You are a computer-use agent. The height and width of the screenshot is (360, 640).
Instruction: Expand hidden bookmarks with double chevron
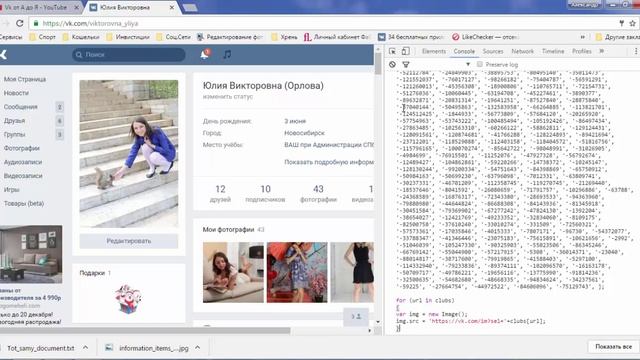583,37
